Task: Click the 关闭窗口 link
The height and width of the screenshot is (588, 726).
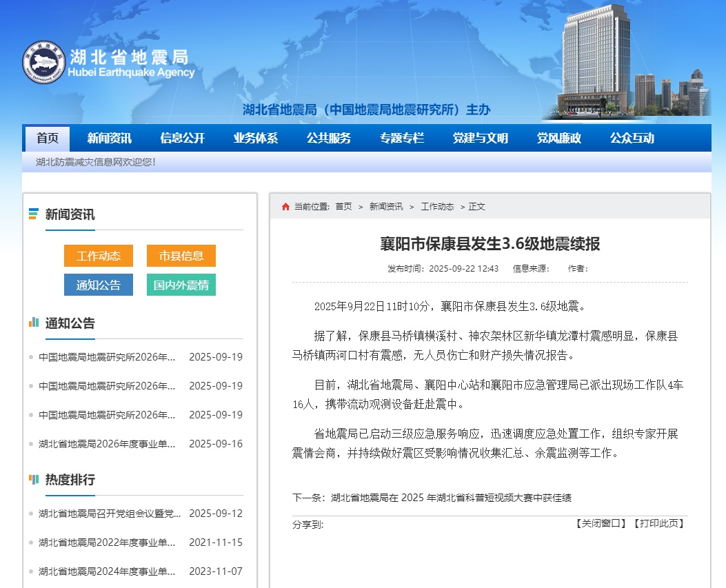Action: (x=601, y=524)
